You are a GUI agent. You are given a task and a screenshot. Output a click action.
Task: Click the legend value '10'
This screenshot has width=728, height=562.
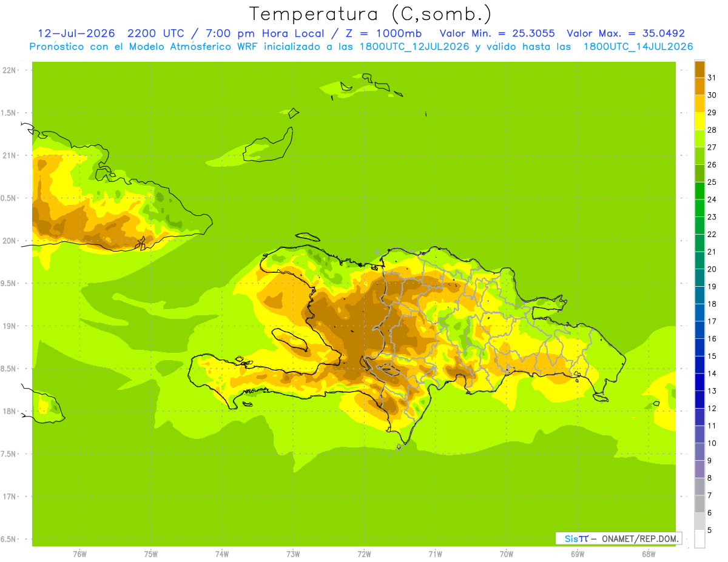click(712, 443)
